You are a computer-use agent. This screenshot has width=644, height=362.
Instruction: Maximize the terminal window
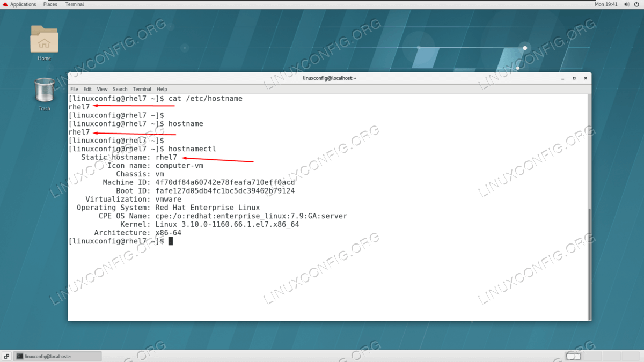tap(574, 78)
